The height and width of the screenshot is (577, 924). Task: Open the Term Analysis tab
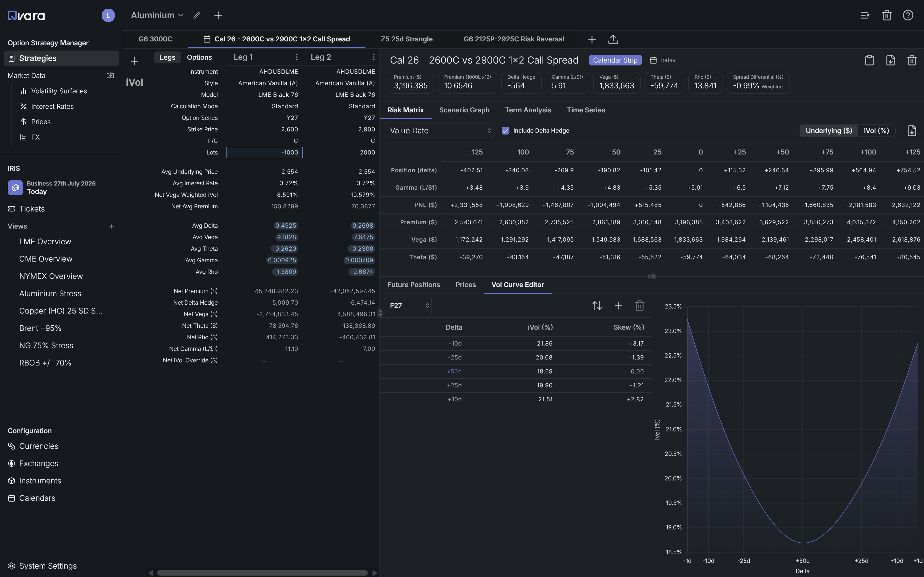point(528,110)
